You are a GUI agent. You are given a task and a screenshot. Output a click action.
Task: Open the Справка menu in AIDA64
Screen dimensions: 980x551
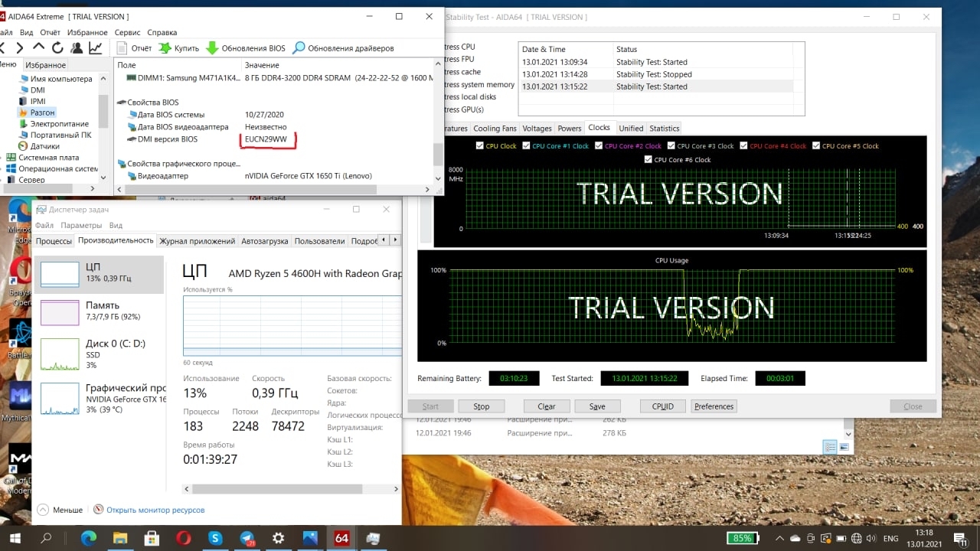[x=162, y=32]
